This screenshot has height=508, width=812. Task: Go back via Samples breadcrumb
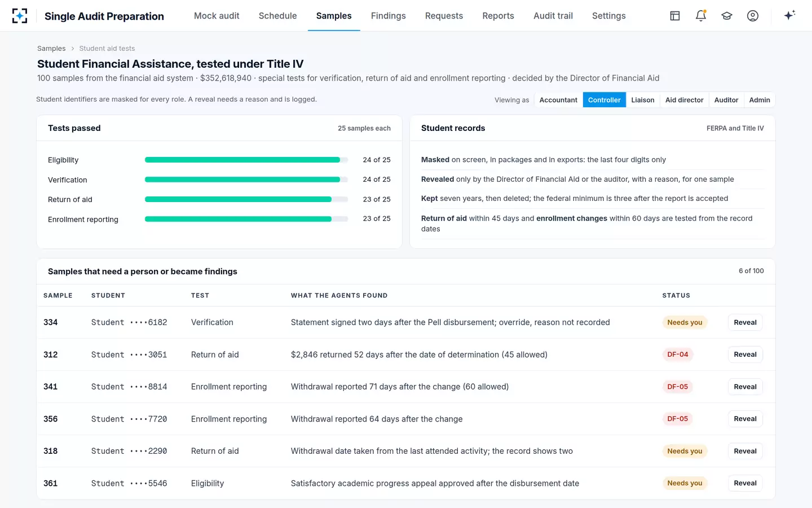tap(51, 49)
